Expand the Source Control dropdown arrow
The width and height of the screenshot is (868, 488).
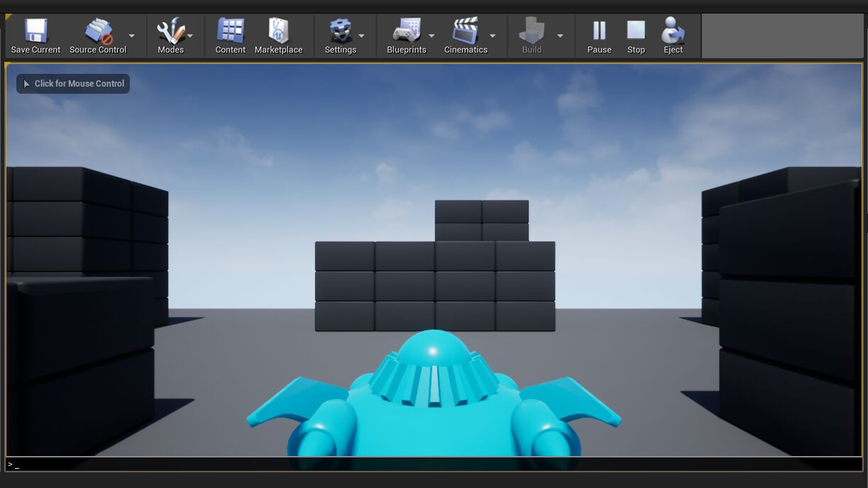tap(131, 36)
